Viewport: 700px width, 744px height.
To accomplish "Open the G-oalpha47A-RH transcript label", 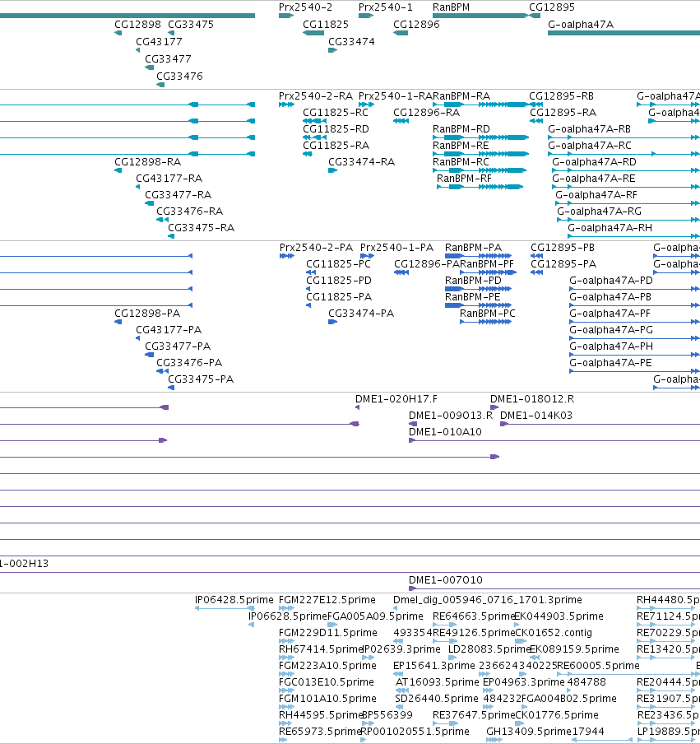I will pyautogui.click(x=610, y=228).
